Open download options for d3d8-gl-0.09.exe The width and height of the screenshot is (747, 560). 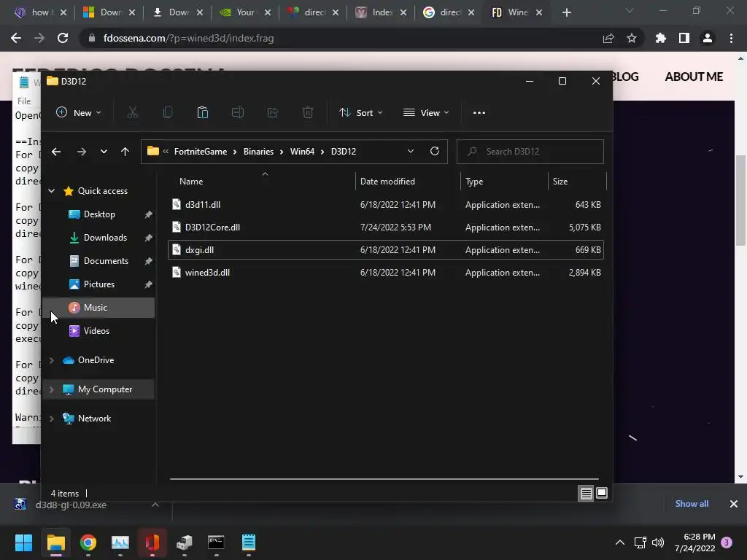tap(155, 505)
